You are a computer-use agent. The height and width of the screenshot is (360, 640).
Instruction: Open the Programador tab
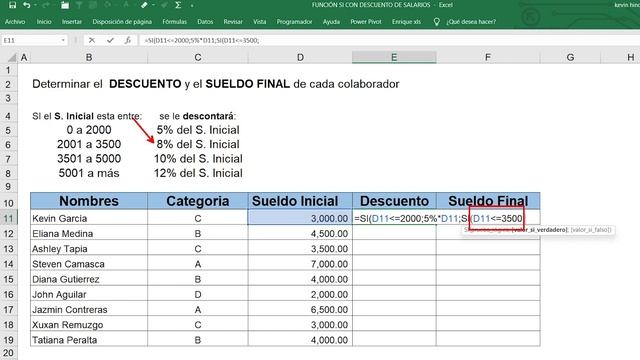(x=294, y=22)
